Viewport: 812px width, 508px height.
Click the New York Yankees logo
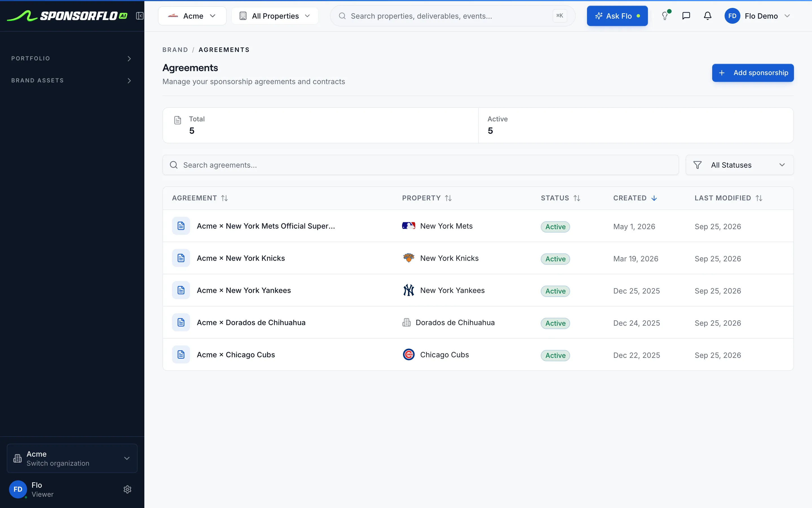(408, 290)
